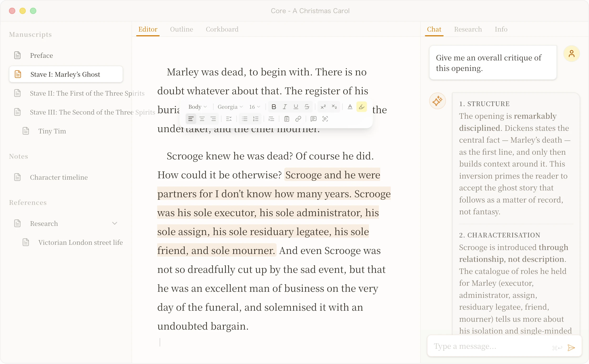Open the Research tab in the right panel
Screen dimensions: 589x364
click(x=468, y=29)
